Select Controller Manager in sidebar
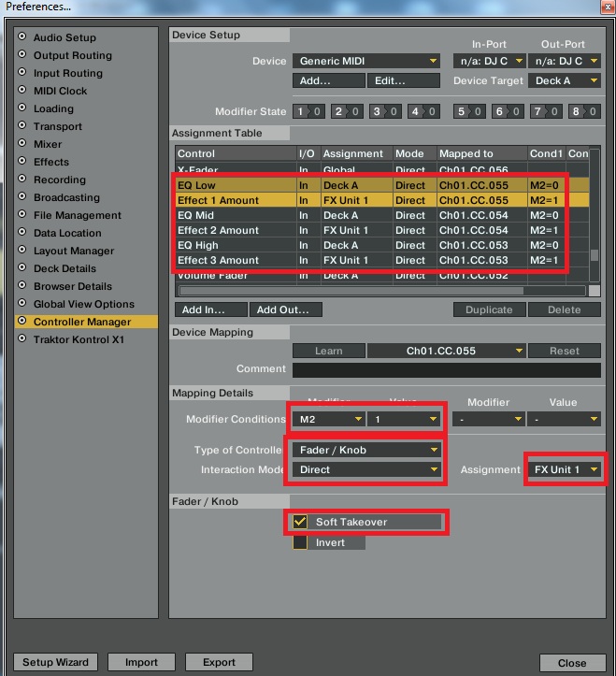 point(86,322)
